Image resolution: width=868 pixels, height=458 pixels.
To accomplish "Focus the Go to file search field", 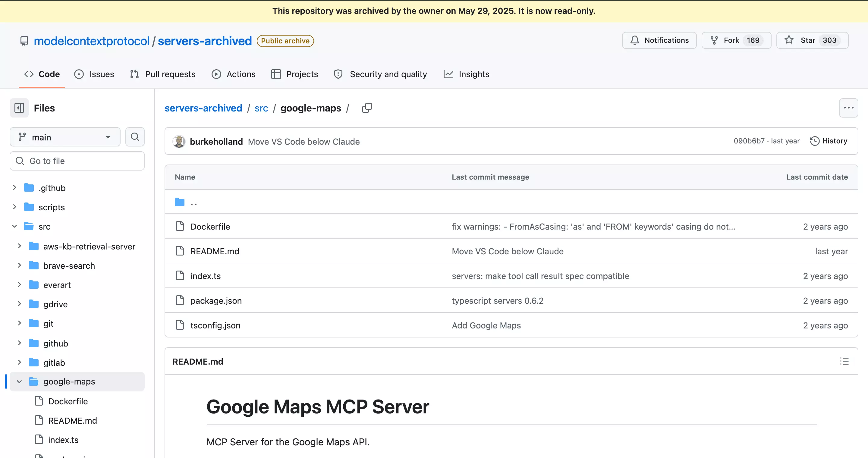I will click(x=77, y=161).
